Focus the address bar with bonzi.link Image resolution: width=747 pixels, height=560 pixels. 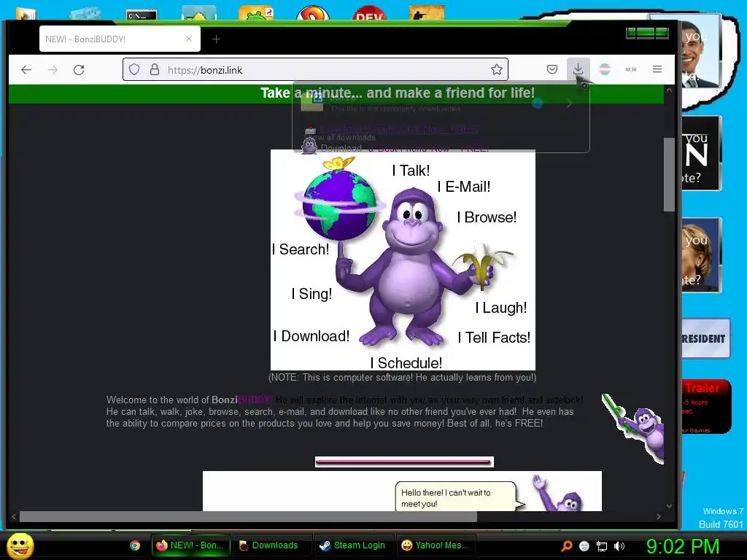pyautogui.click(x=315, y=69)
